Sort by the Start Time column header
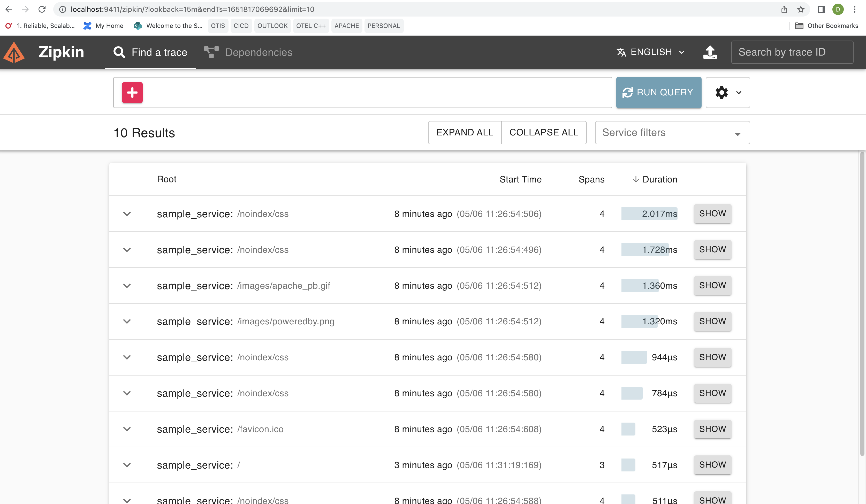 click(520, 179)
